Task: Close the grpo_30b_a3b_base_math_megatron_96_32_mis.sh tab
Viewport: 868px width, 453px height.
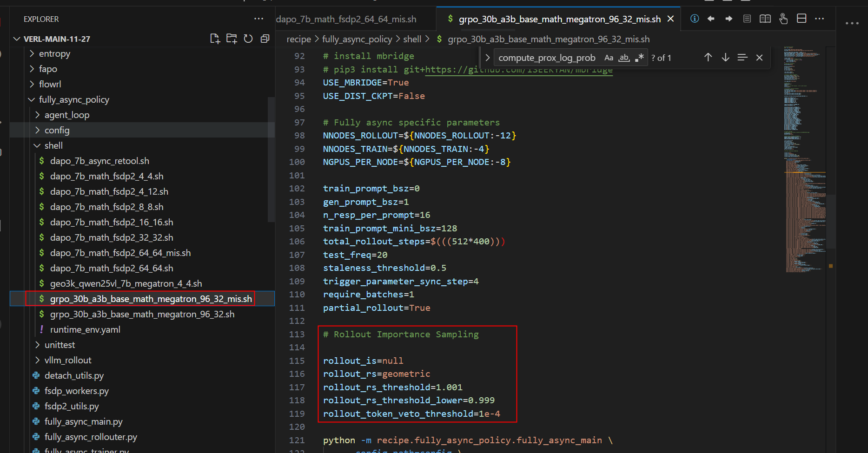Action: point(670,19)
